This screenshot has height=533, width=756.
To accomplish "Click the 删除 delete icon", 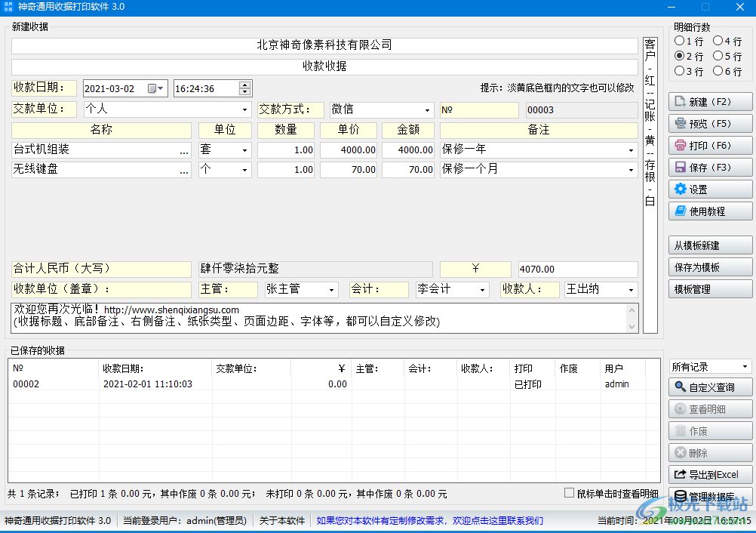I will tap(710, 452).
